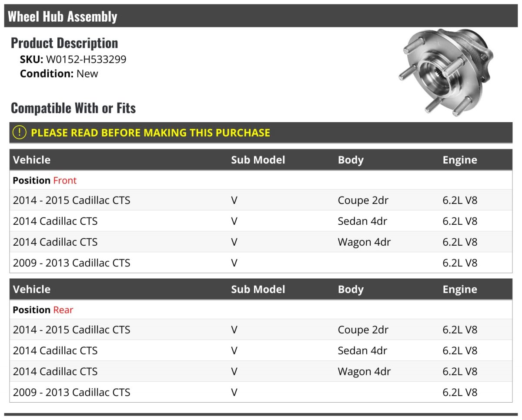Select Sub Model column header in Front table
Screen dimensions: 522x420
[x=258, y=160]
